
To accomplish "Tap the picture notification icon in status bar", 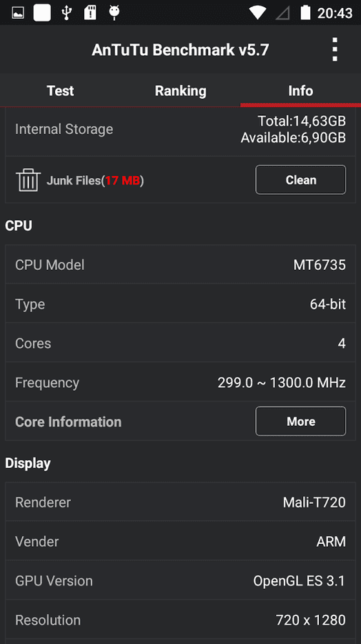I will [x=18, y=13].
